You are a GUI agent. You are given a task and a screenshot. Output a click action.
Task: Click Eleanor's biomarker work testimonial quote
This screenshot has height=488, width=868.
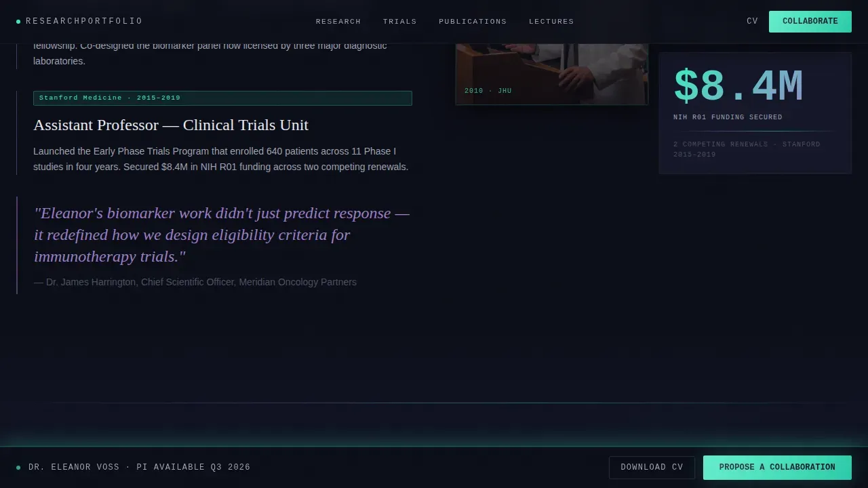pyautogui.click(x=222, y=235)
